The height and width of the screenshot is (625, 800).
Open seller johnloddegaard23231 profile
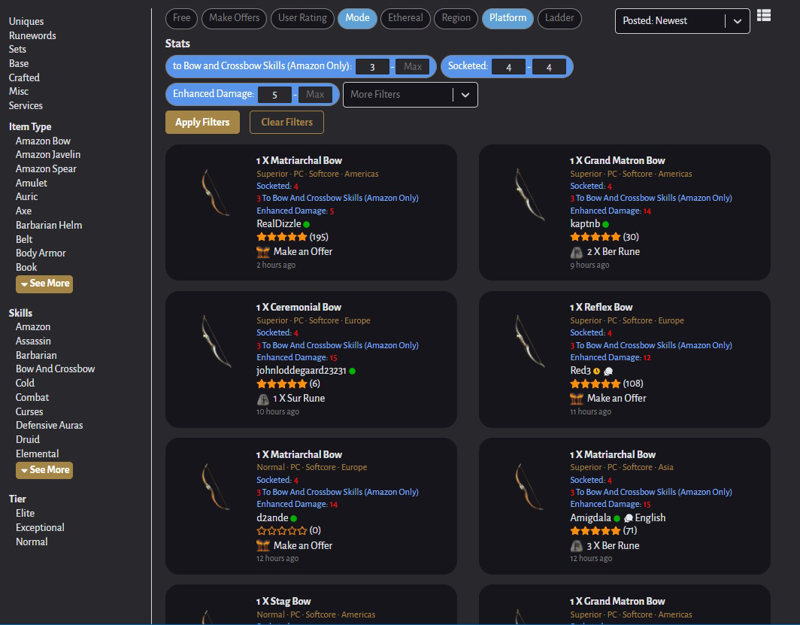[301, 371]
